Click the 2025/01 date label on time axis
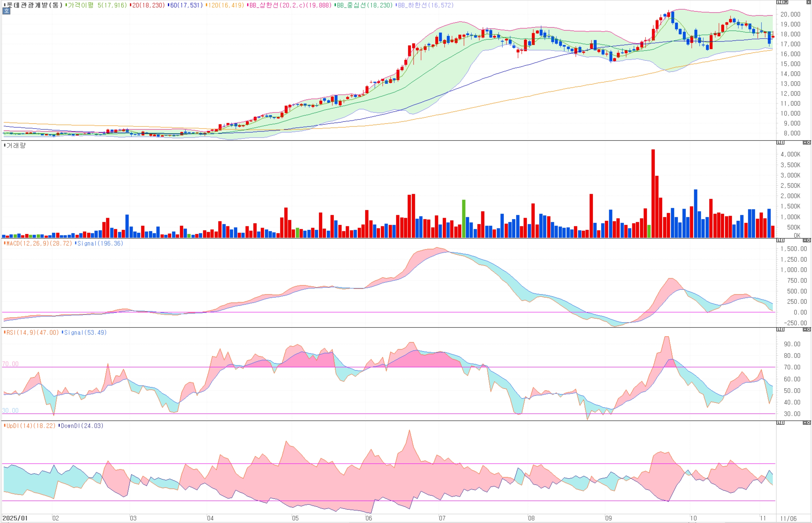812x523 pixels. (15, 518)
